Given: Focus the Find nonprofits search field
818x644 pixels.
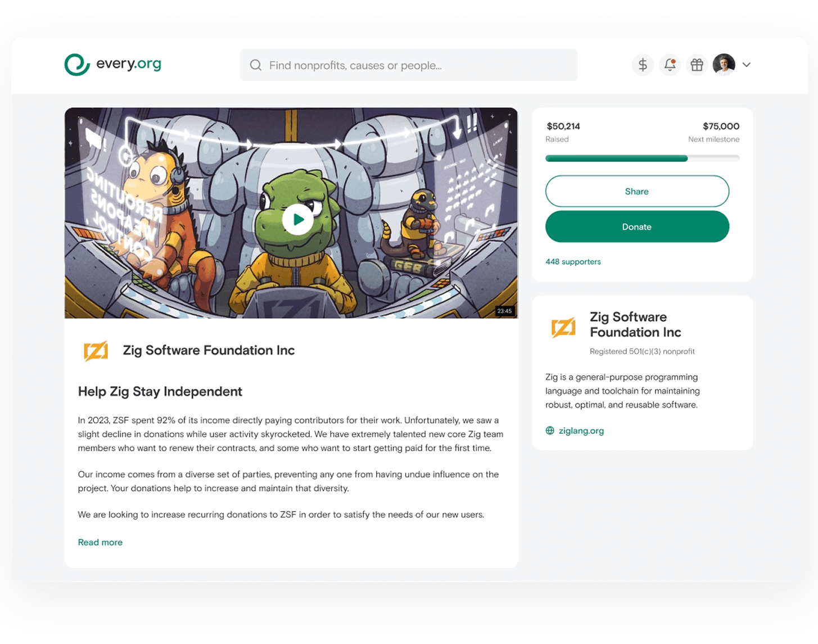Looking at the screenshot, I should (x=409, y=65).
